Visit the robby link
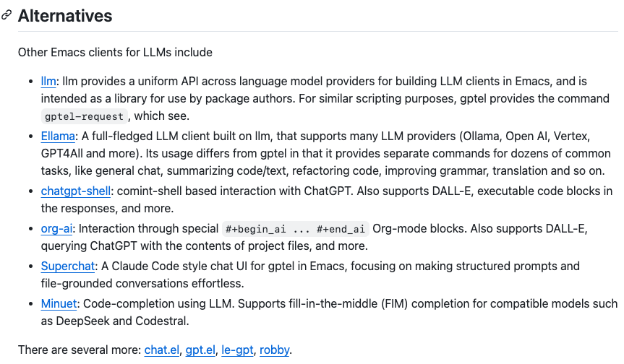 pos(274,350)
